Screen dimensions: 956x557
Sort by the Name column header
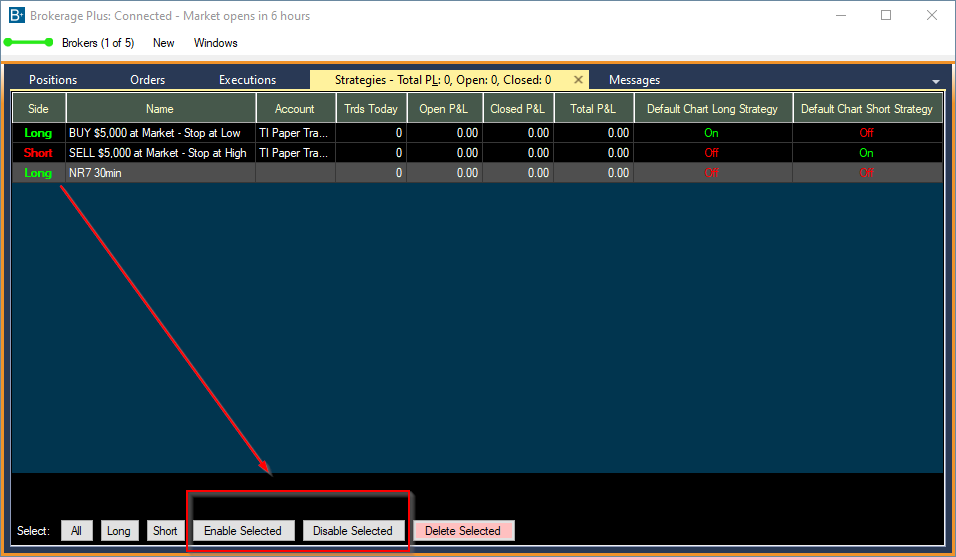(x=160, y=108)
